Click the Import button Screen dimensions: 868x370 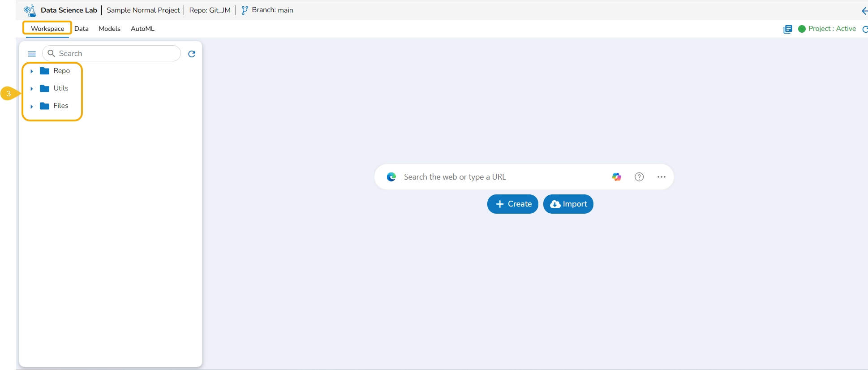568,204
